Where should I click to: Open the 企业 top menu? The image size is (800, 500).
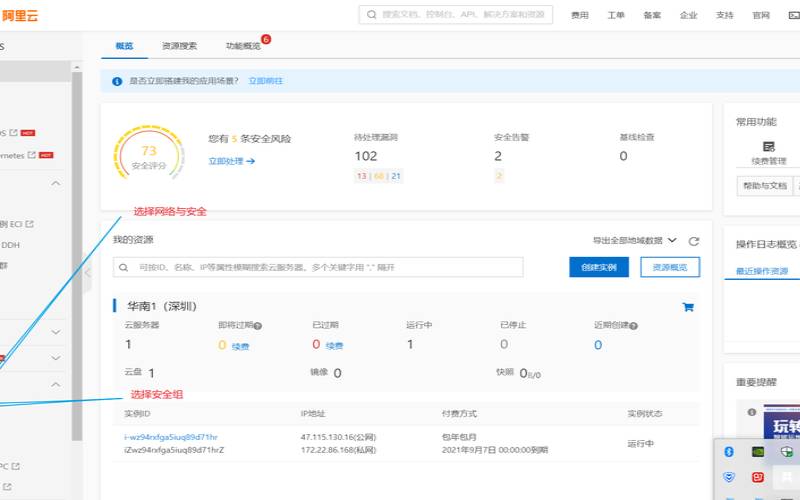click(x=688, y=15)
